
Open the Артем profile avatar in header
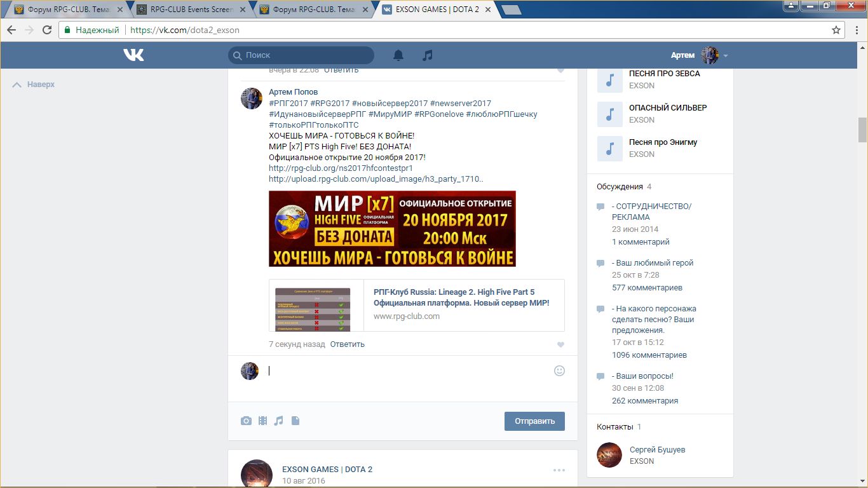click(709, 55)
